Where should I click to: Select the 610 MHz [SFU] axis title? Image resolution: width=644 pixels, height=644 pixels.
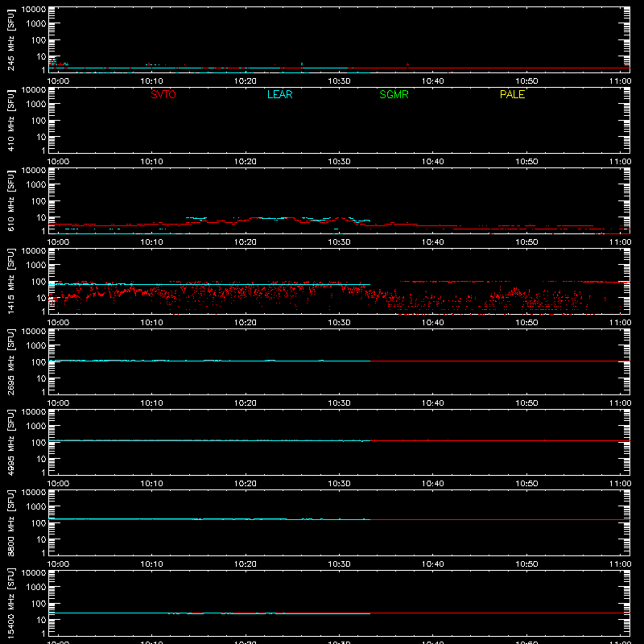coord(11,200)
